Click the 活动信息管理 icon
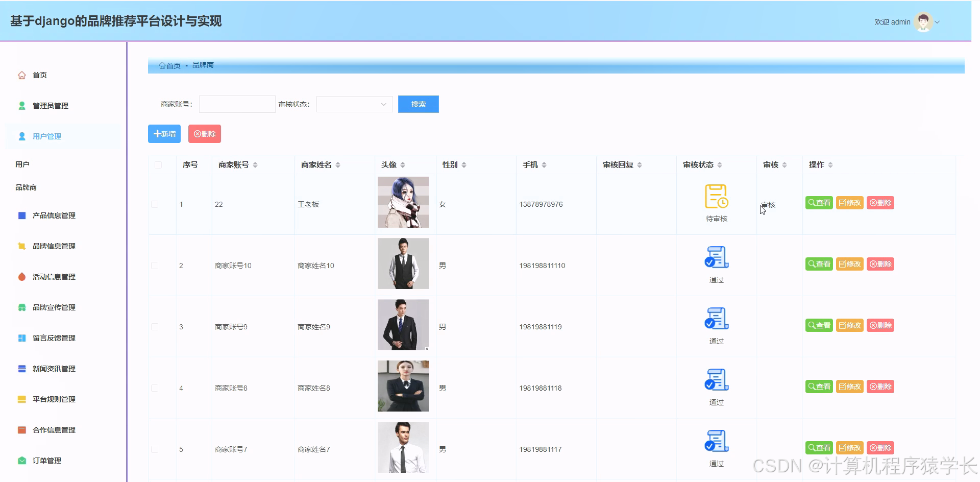980x482 pixels. coord(21,276)
